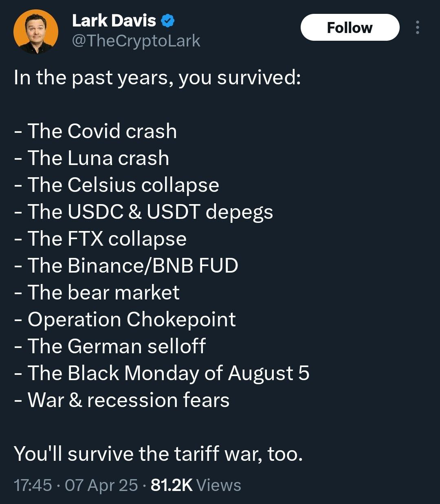Open the three-dot more options menu
This screenshot has height=504, width=440.
point(417,27)
